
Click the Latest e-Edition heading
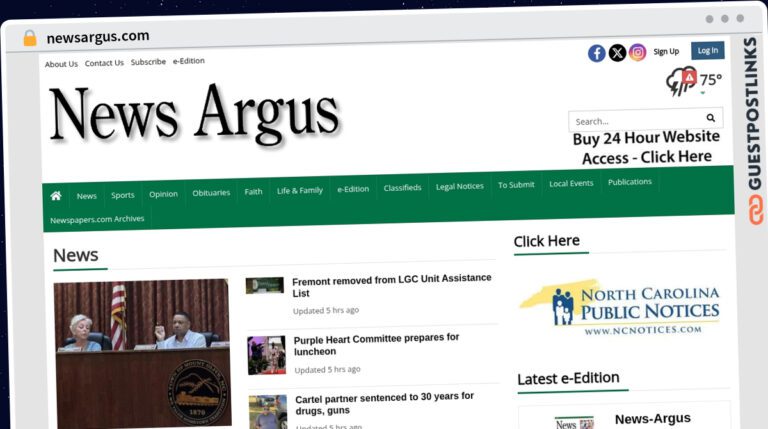tap(568, 378)
